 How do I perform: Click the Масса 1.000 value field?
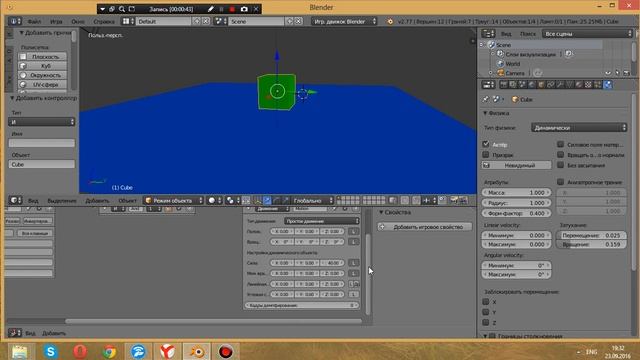(516, 193)
